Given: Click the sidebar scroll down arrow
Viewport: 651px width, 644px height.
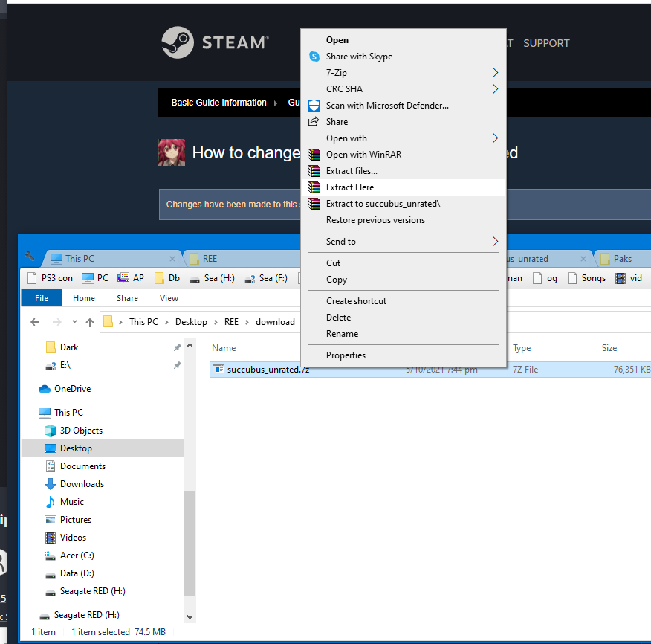Looking at the screenshot, I should tap(190, 616).
